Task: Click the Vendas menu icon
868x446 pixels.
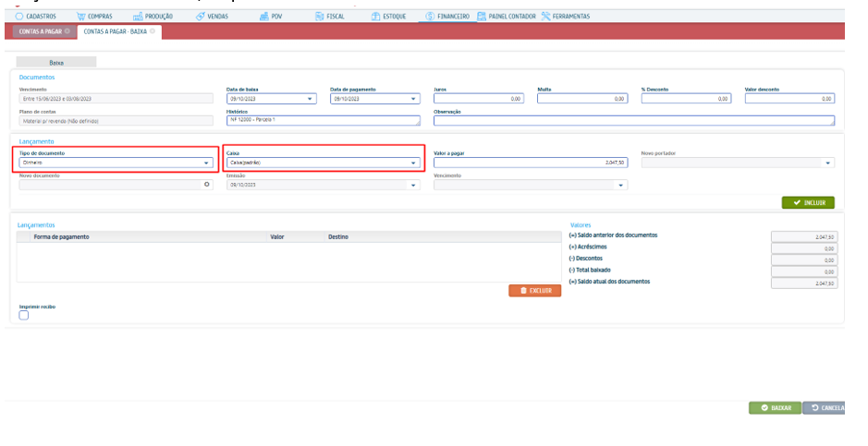Action: pos(201,17)
